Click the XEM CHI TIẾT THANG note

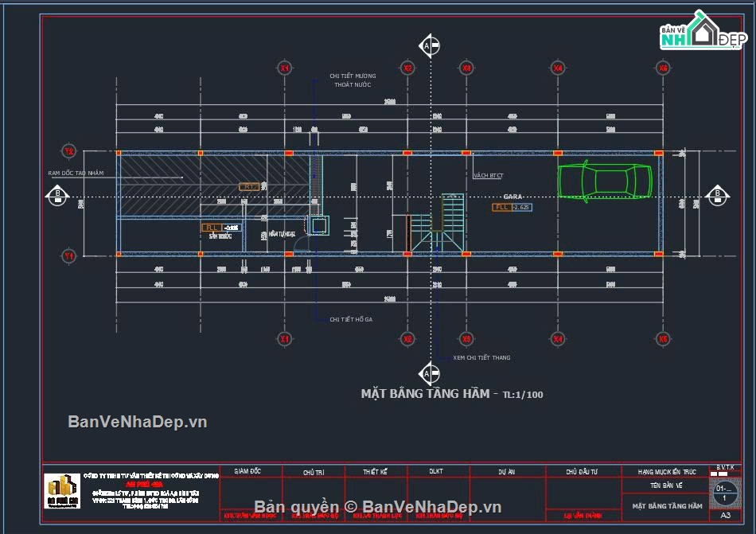(x=481, y=357)
